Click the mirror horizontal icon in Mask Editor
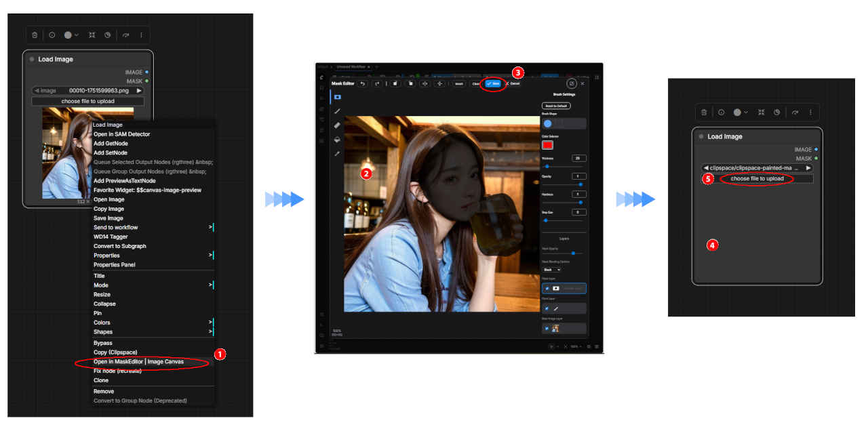868x427 pixels. [425, 83]
